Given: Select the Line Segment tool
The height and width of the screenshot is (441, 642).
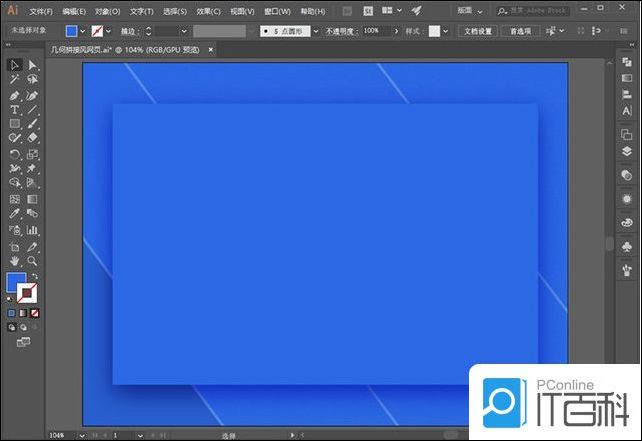Looking at the screenshot, I should coord(32,110).
